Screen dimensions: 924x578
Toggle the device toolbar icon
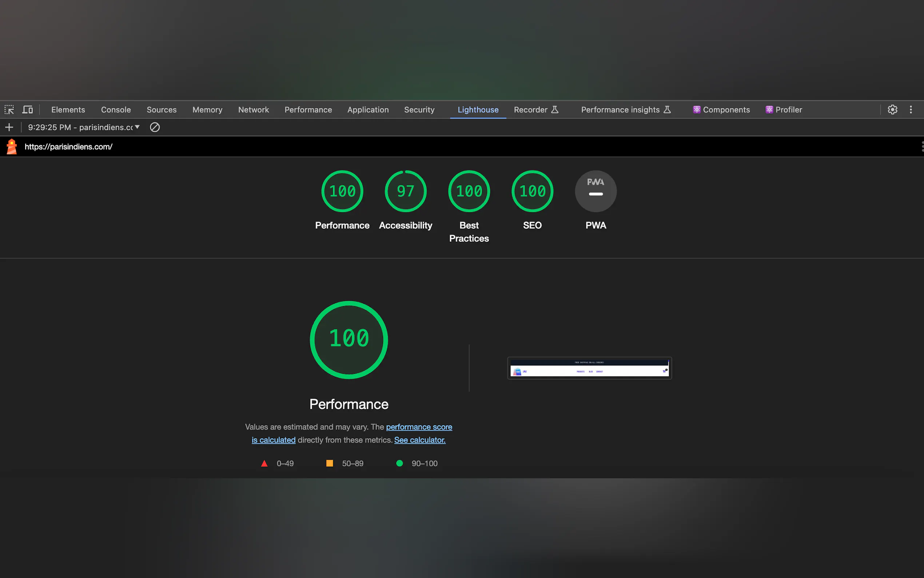tap(28, 110)
